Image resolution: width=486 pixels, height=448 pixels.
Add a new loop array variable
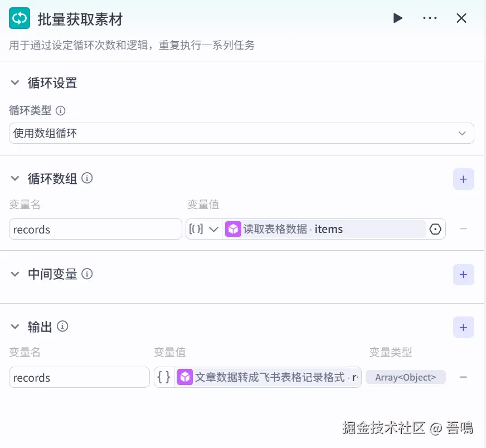click(463, 179)
